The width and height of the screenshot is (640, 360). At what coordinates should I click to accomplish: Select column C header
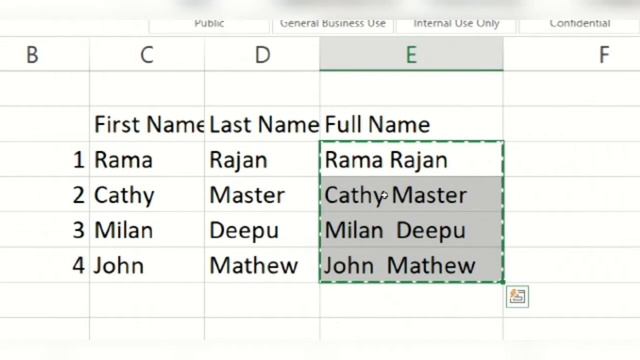pyautogui.click(x=147, y=55)
